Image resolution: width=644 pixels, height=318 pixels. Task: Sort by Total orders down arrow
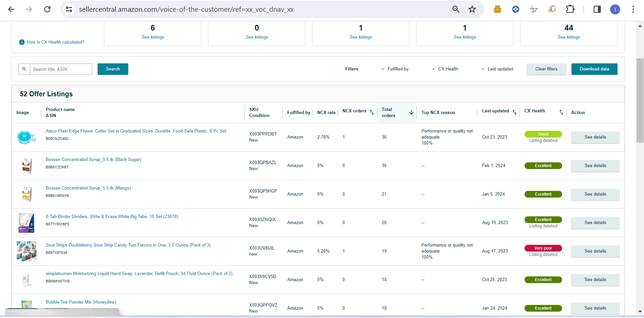click(411, 112)
